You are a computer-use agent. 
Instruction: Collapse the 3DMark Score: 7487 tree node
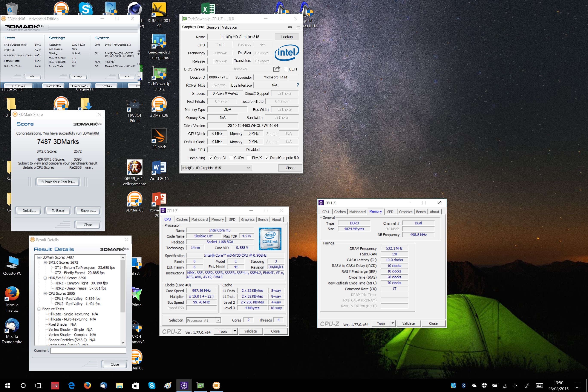(39, 257)
